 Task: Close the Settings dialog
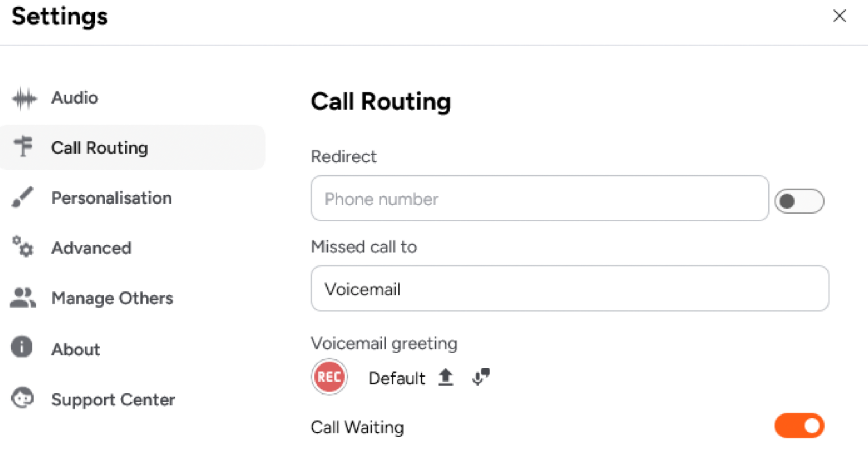839,16
